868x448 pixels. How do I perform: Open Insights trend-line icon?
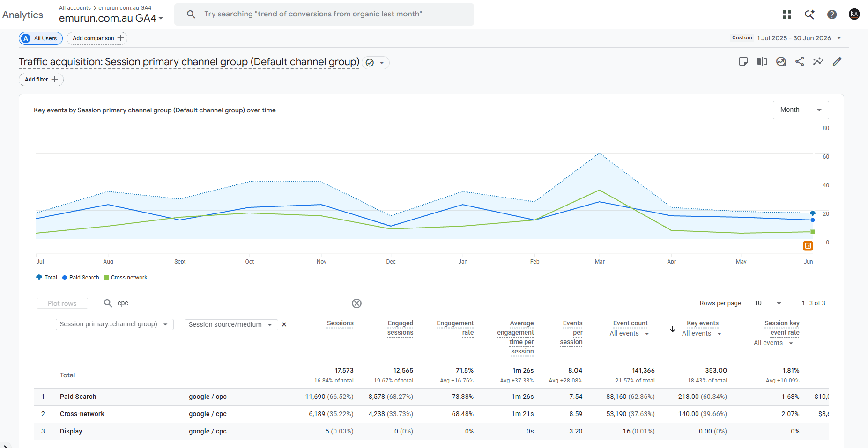[818, 61]
